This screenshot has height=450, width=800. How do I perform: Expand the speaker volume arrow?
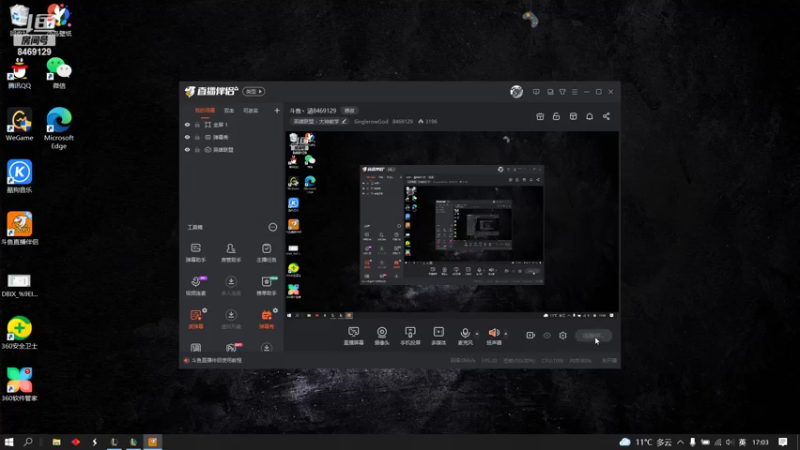point(506,334)
